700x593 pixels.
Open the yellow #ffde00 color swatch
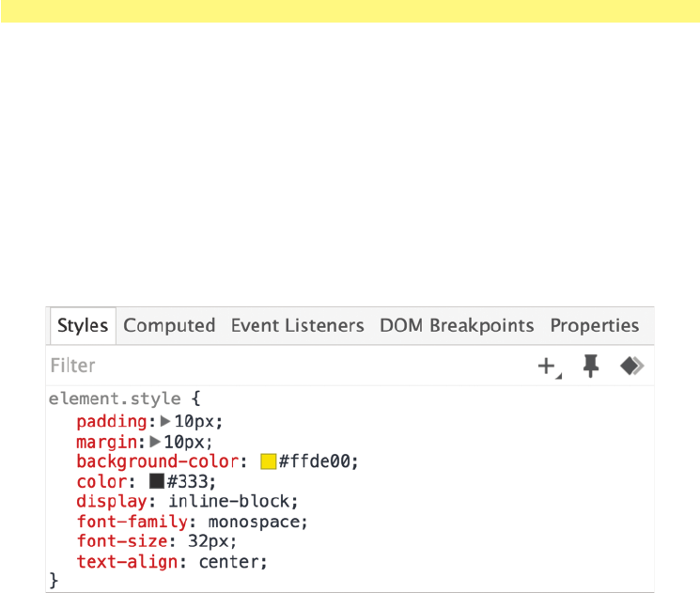coord(268,461)
